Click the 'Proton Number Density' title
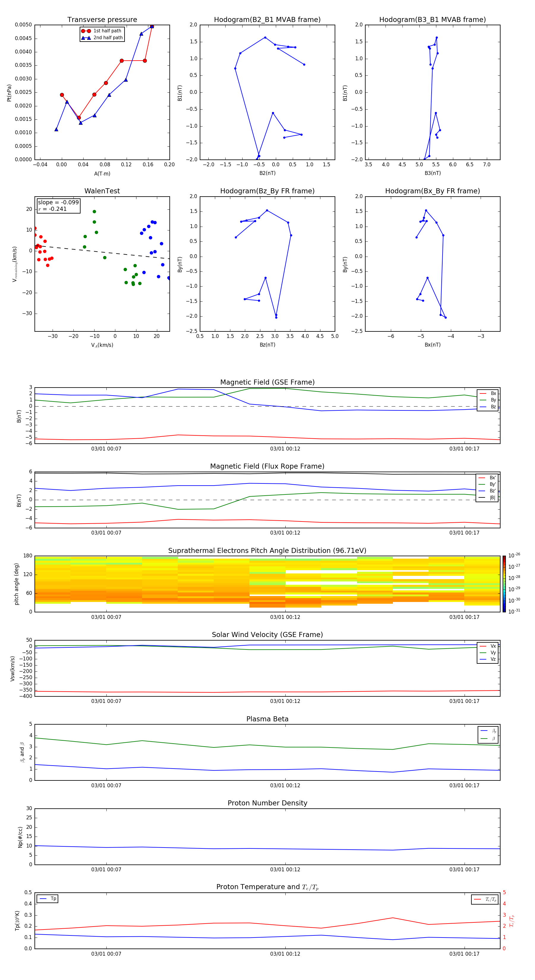Viewport: 535px width, 980px height. pos(267,803)
